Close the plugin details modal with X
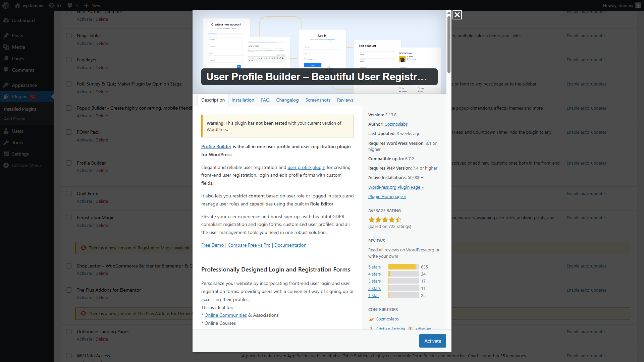Image resolution: width=644 pixels, height=362 pixels. pyautogui.click(x=457, y=15)
